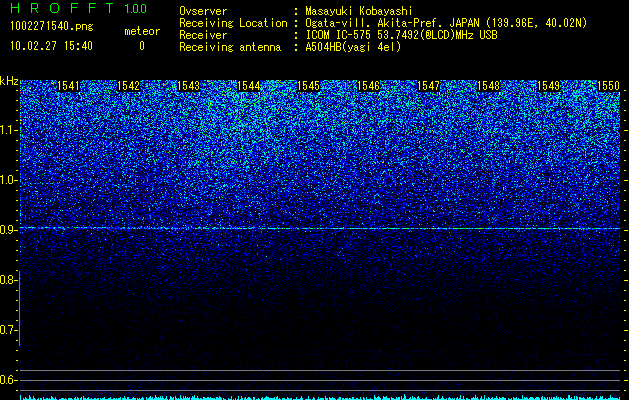Click the 0.6 kHz frequency axis label
629x400 pixels.
coord(8,380)
